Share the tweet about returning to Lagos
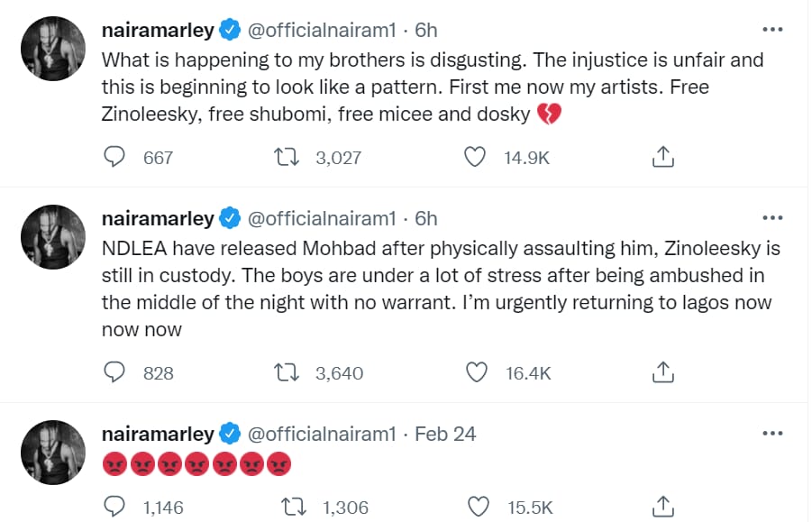 pyautogui.click(x=662, y=371)
